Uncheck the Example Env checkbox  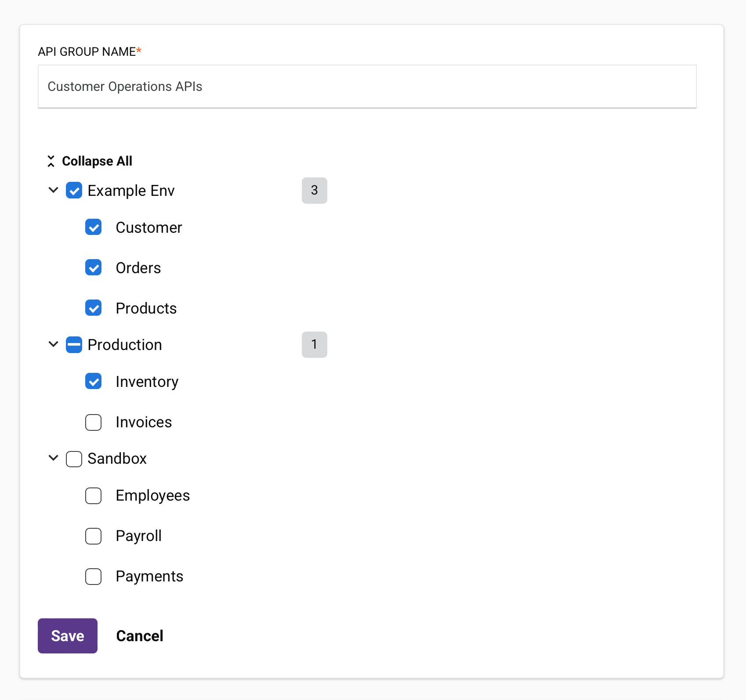click(x=74, y=191)
